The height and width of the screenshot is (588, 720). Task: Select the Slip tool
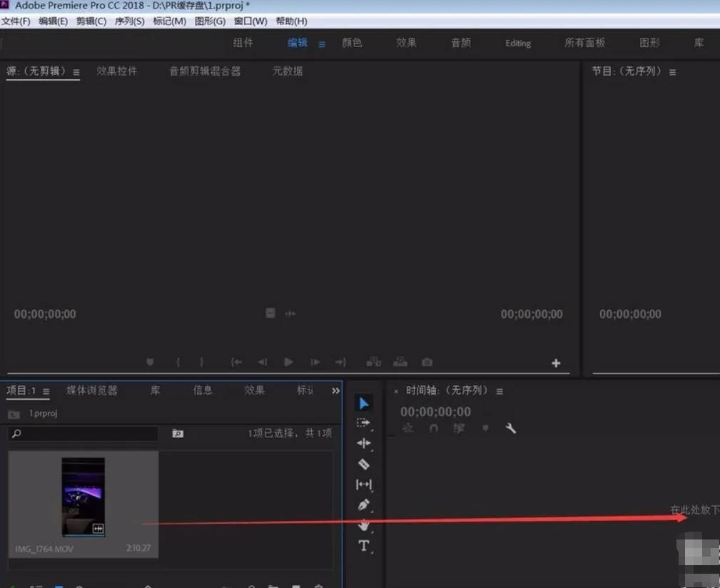pos(364,485)
